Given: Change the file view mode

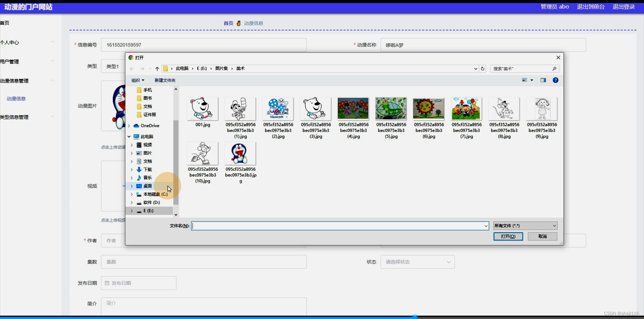Looking at the screenshot, I should pos(525,80).
